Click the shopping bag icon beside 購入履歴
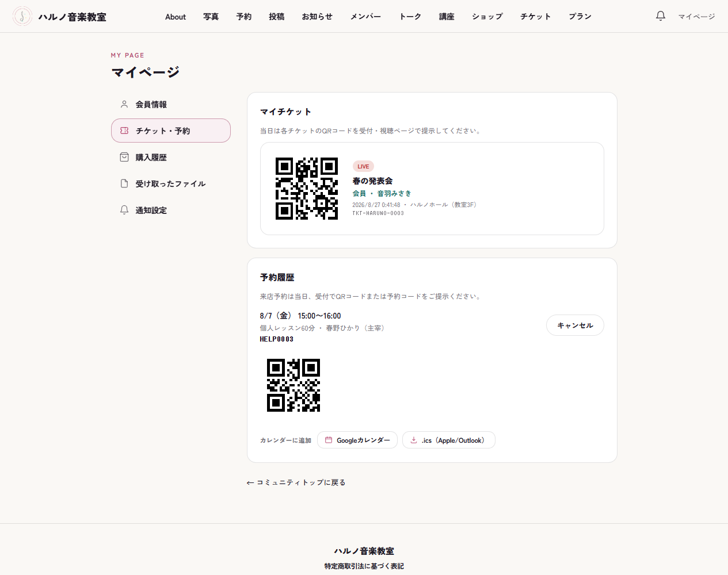 point(124,157)
